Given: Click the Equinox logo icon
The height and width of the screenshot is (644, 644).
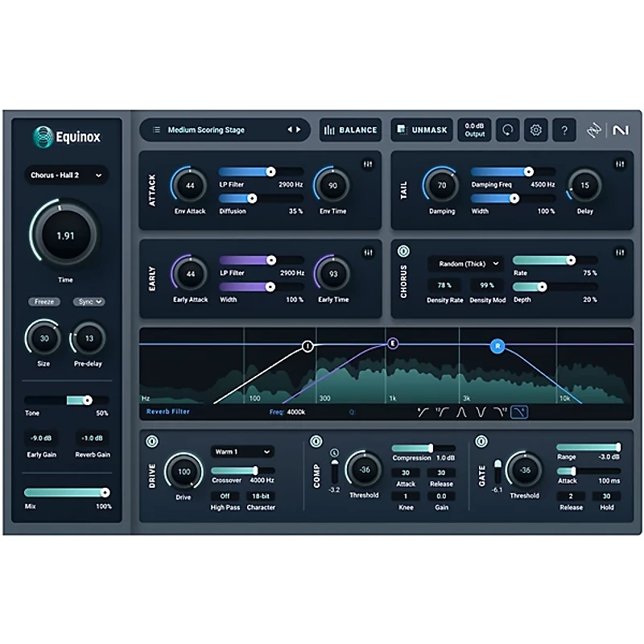Looking at the screenshot, I should pos(43,137).
